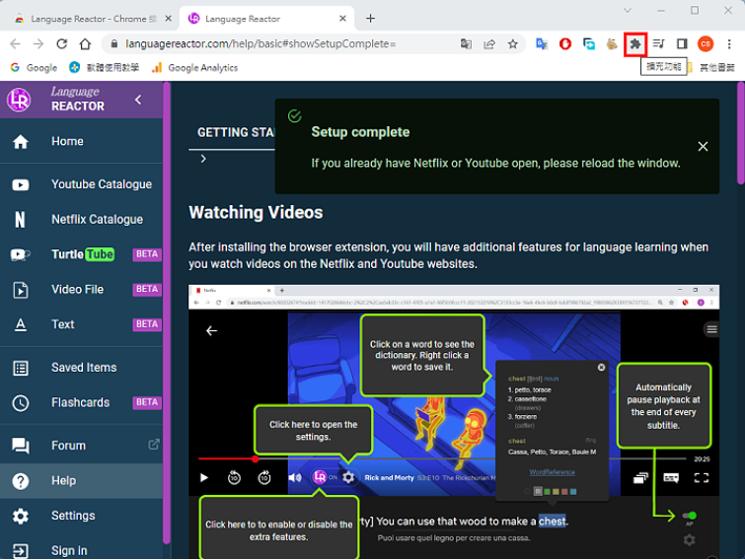Click Sign in in the sidebar

(81, 550)
